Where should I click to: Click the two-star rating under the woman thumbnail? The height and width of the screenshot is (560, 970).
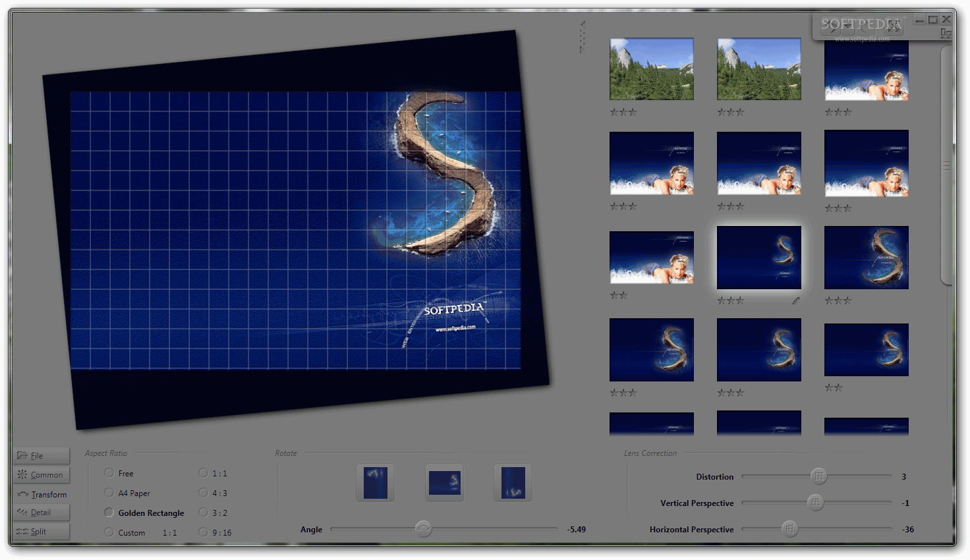click(x=619, y=295)
